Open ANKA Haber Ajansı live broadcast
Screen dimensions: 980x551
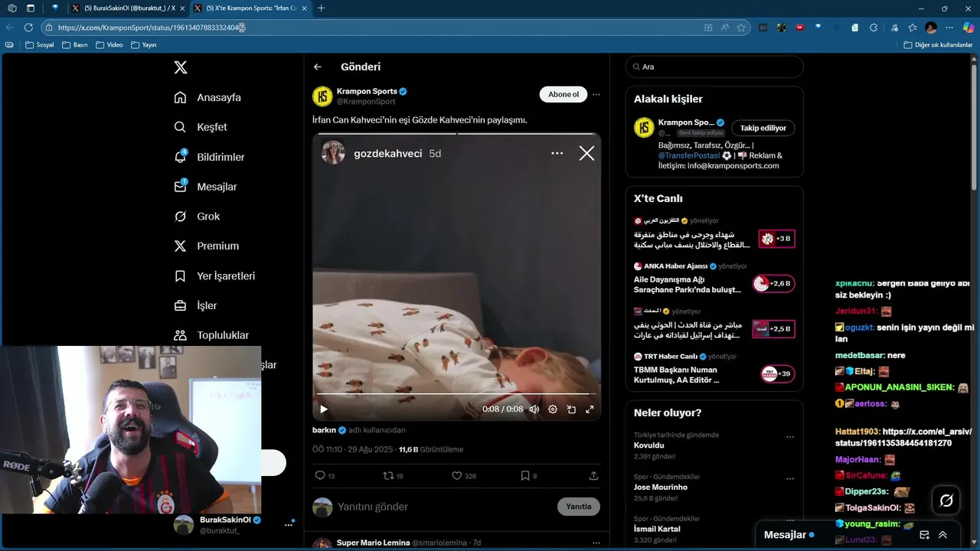[x=714, y=279]
